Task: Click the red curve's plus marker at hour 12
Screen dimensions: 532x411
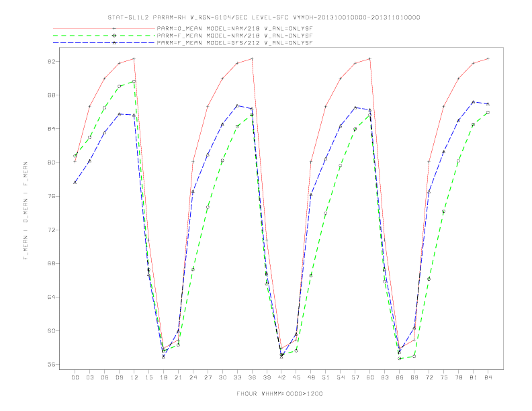Action: click(x=134, y=58)
